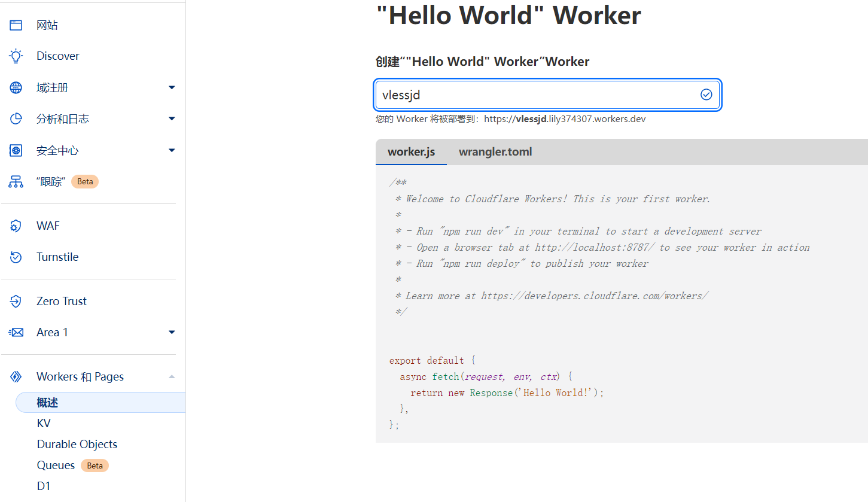Viewport: 868px width, 502px height.
Task: Click the Zero Trust shield icon
Action: pos(16,302)
